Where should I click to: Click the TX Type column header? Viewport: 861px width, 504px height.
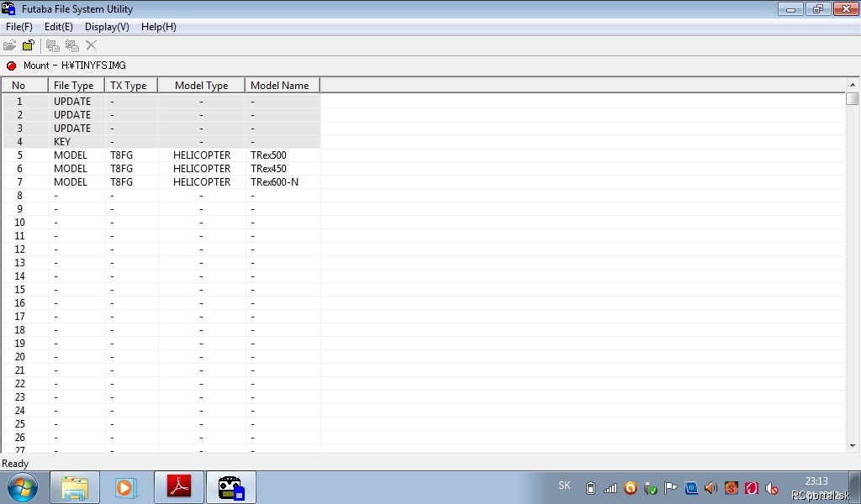tap(131, 86)
